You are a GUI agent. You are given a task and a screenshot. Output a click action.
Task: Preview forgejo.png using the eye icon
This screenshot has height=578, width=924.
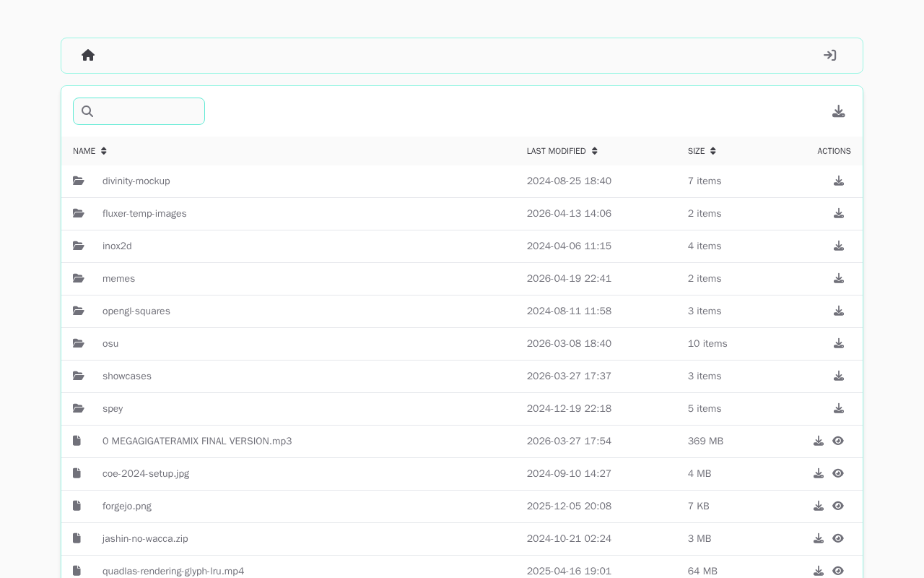(x=838, y=506)
